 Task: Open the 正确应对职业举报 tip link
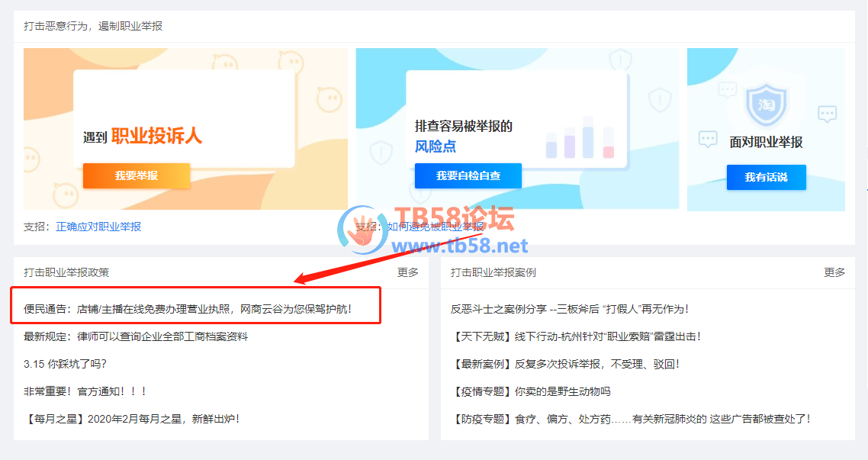pyautogui.click(x=98, y=227)
